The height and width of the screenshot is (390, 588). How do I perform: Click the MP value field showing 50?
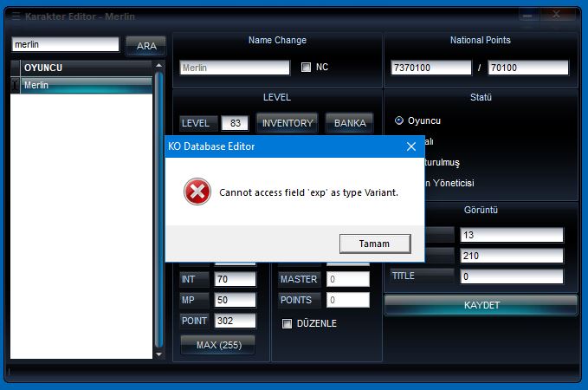click(x=235, y=300)
